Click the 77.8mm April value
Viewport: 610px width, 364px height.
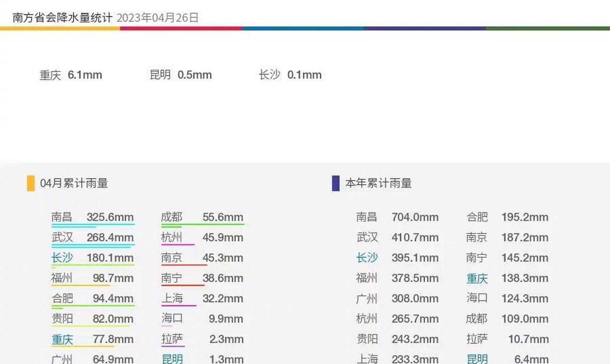(113, 339)
